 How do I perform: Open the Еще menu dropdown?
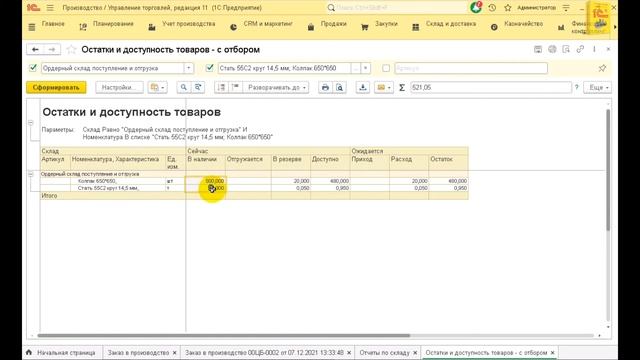point(598,87)
